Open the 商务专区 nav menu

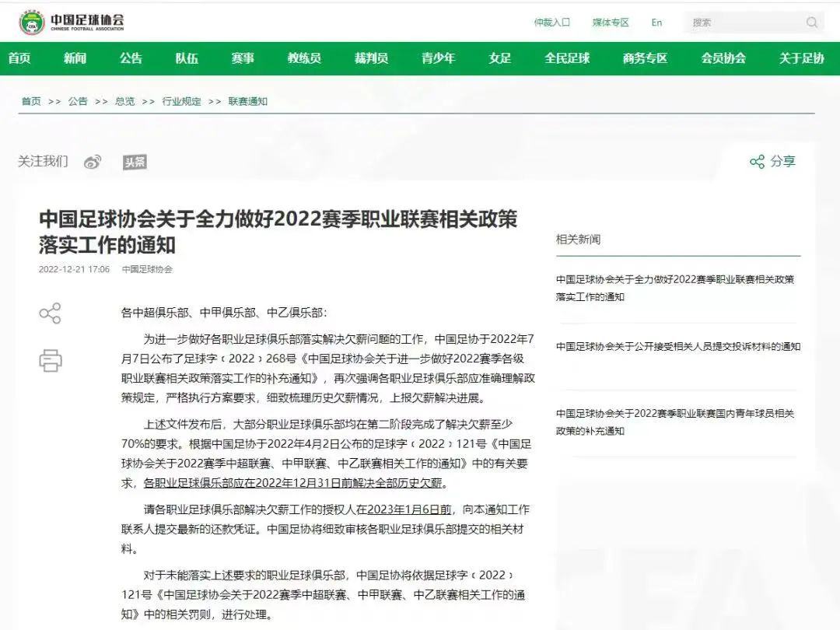(645, 58)
